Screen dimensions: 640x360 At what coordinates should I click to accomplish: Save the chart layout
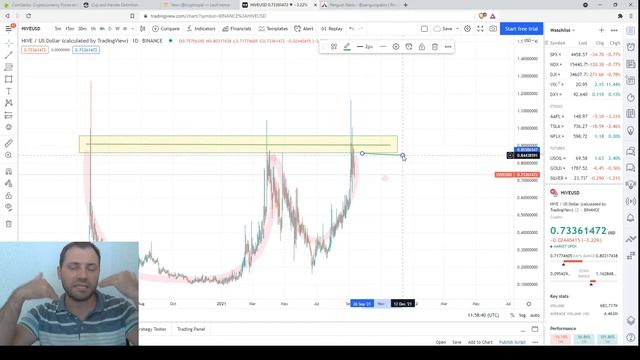pos(444,29)
